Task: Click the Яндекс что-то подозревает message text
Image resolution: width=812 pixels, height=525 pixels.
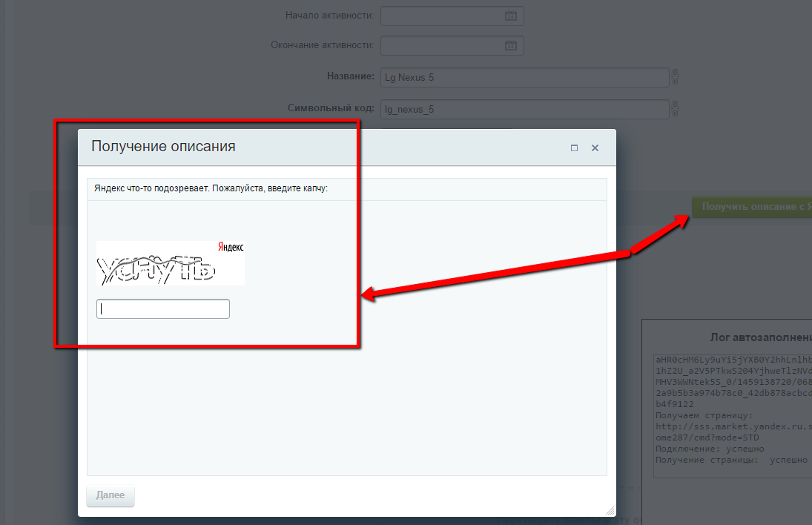Action: [211, 188]
